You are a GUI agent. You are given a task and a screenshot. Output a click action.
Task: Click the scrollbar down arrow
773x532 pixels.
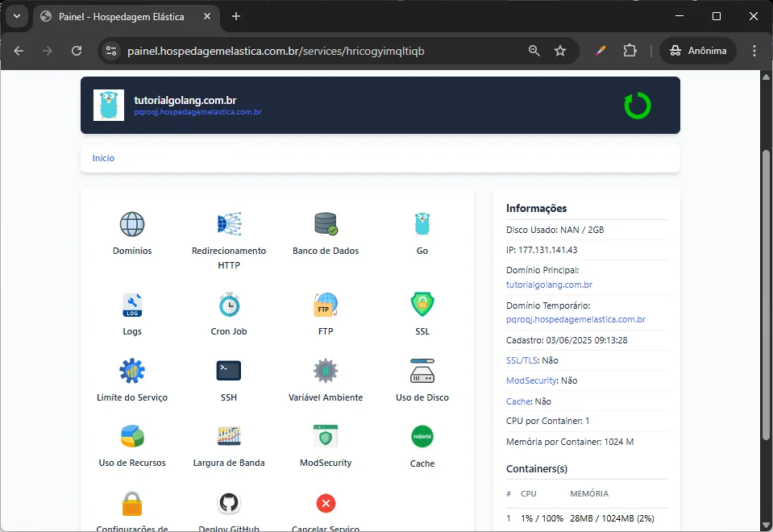(766, 525)
